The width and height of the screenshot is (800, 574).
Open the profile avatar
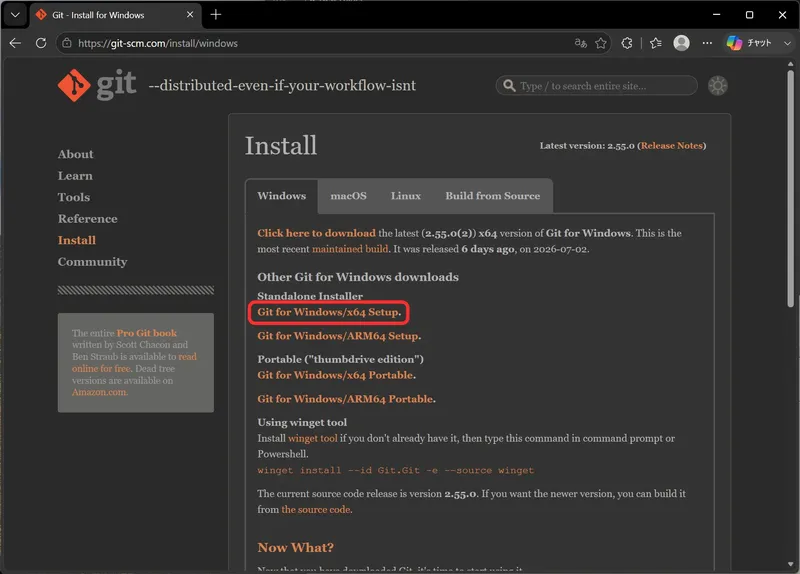pos(681,43)
